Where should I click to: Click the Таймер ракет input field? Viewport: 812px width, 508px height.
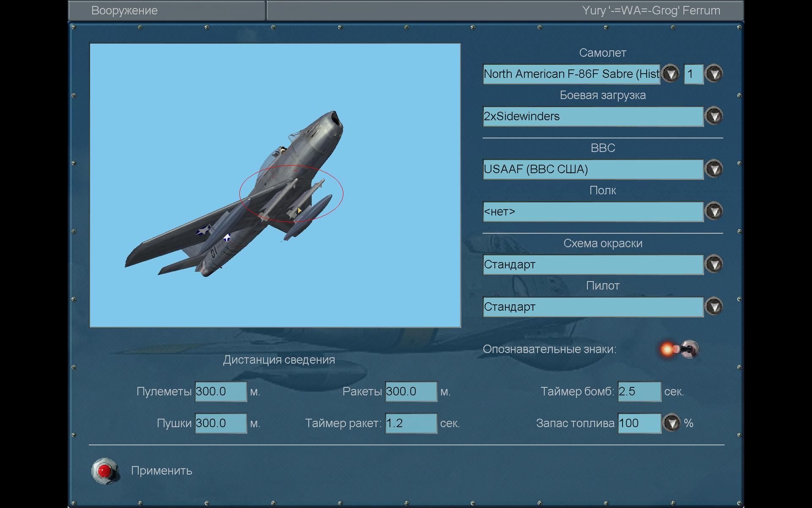(411, 423)
